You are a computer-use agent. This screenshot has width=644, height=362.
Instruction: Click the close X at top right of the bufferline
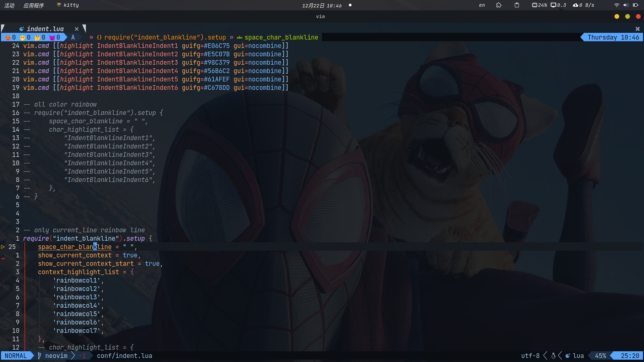(x=637, y=29)
